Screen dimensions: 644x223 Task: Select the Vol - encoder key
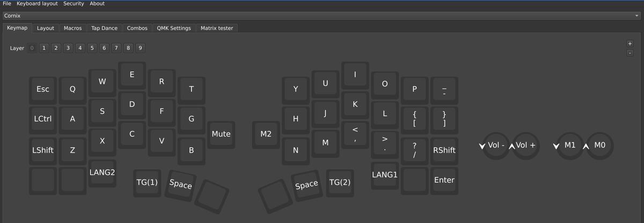(x=496, y=146)
